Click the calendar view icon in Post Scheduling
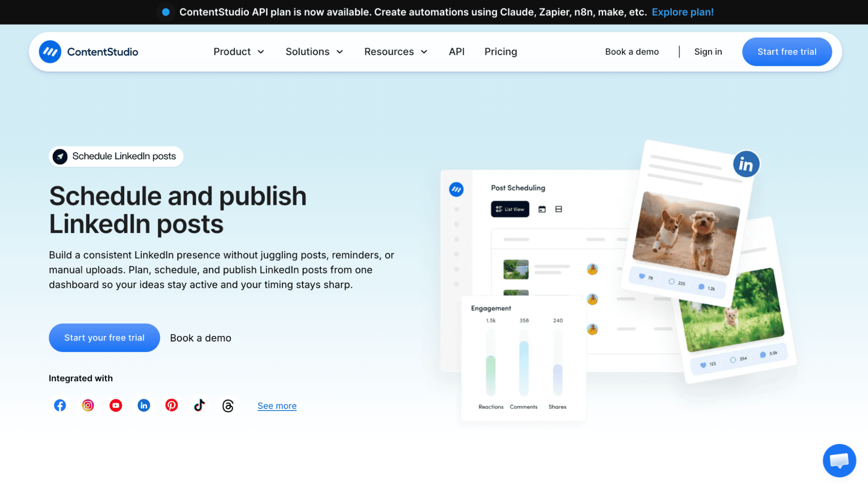Image resolution: width=868 pixels, height=490 pixels. click(542, 209)
